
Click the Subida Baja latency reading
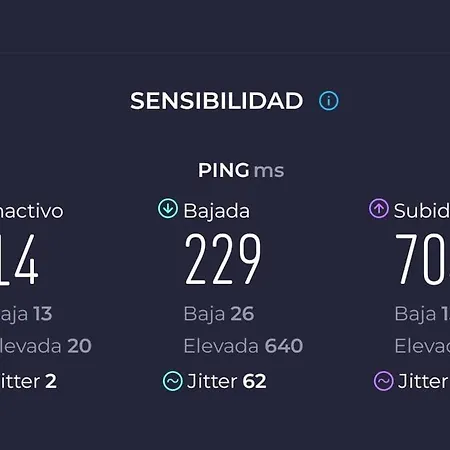click(x=422, y=314)
